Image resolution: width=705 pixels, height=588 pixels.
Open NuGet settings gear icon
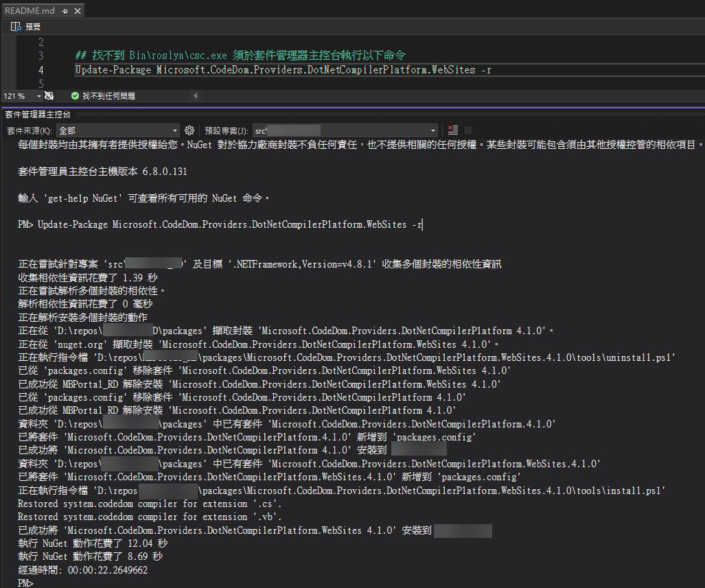(189, 130)
